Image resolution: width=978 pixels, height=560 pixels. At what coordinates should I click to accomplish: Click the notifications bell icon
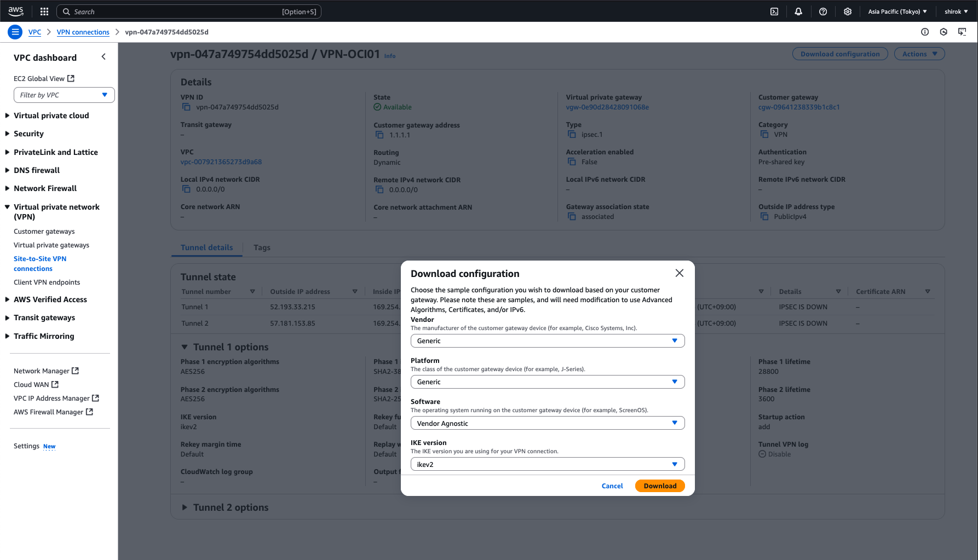(798, 11)
